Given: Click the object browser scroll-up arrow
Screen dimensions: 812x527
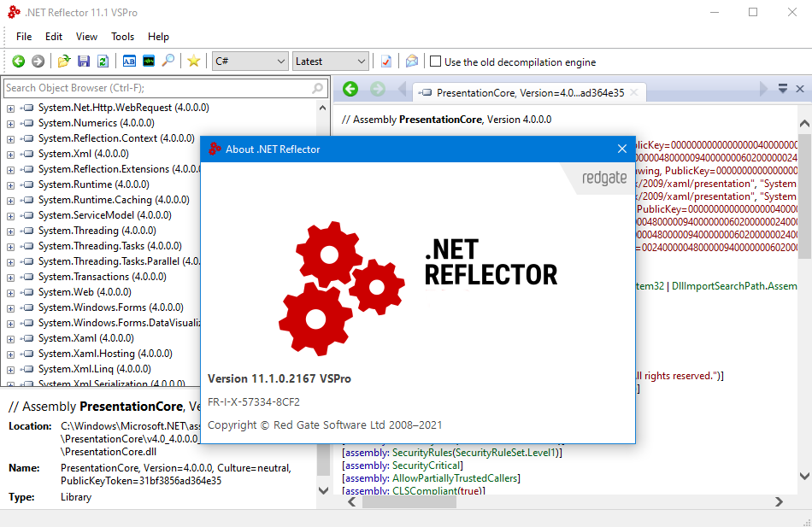Looking at the screenshot, I should click(322, 108).
